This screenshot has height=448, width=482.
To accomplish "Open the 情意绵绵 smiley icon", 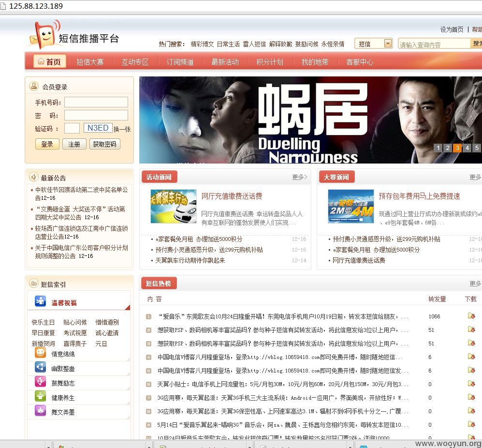I will (40, 353).
